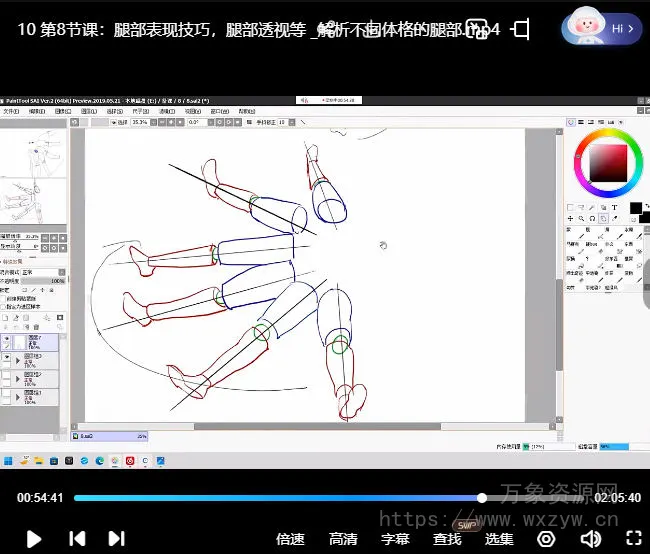Open the 高清 video quality menu
Viewport: 650px width, 554px height.
click(343, 539)
